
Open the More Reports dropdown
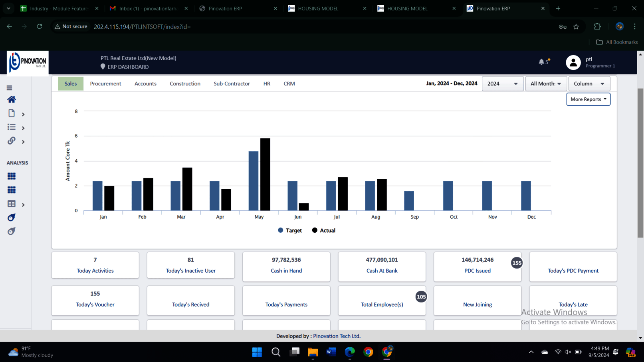coord(588,99)
